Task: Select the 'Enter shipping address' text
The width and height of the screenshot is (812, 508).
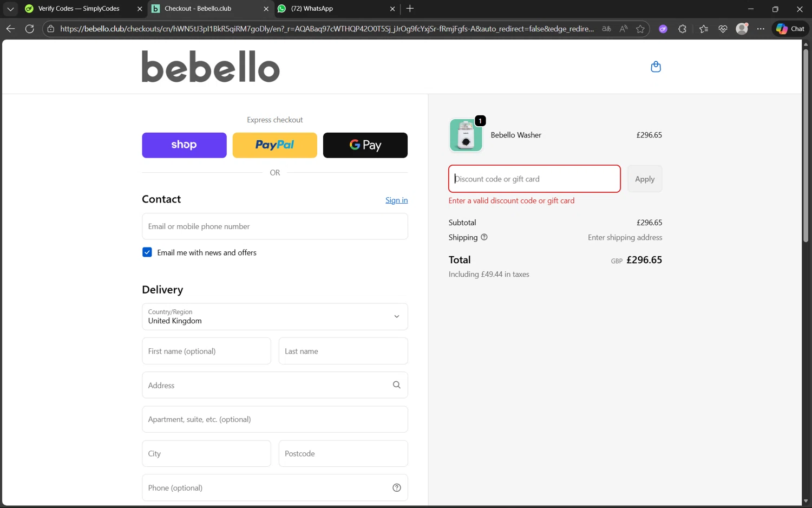Action: 625,237
